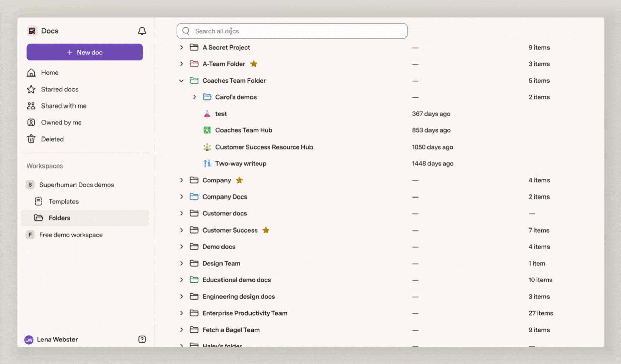Image resolution: width=621 pixels, height=364 pixels.
Task: Open the Deleted docs section
Action: pos(85,139)
